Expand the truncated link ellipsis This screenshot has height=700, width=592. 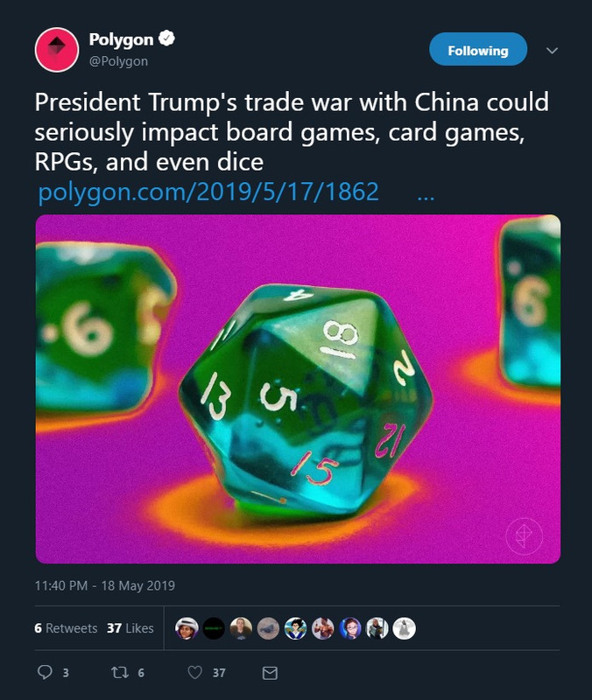(x=426, y=192)
